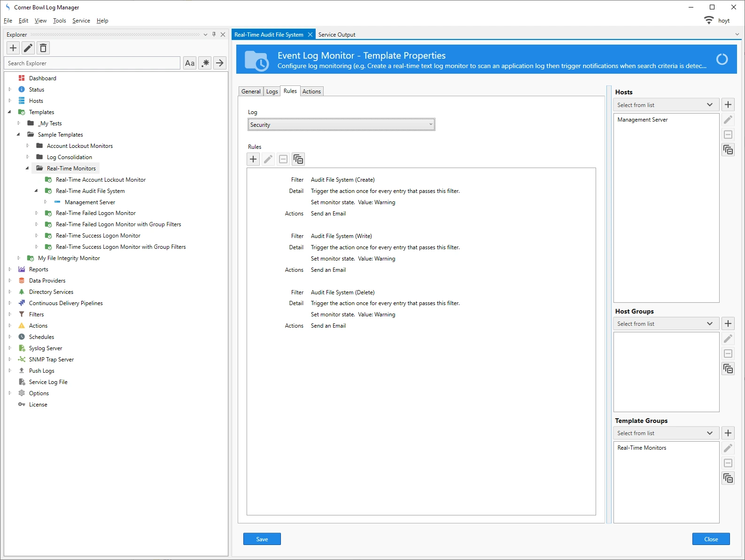This screenshot has height=560, width=745.
Task: Click the delete trash icon in Explorer toolbar
Action: [x=43, y=48]
